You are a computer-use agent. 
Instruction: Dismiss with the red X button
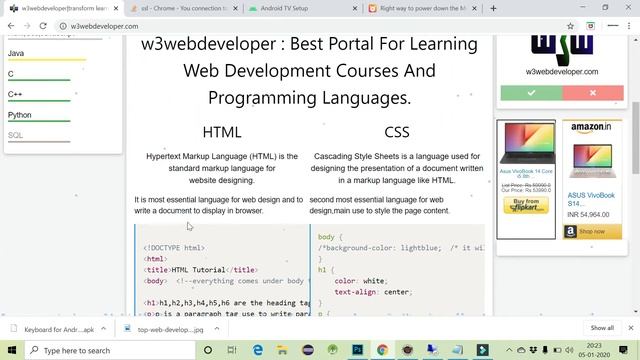(593, 93)
